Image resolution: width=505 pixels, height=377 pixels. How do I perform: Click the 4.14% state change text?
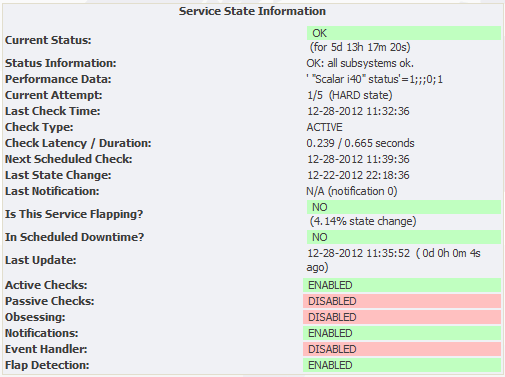[x=363, y=221]
